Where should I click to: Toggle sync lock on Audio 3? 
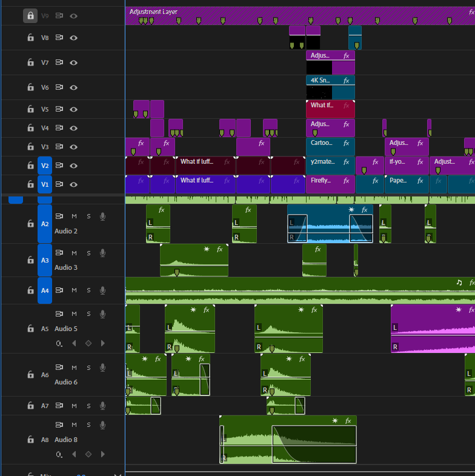[x=59, y=253]
